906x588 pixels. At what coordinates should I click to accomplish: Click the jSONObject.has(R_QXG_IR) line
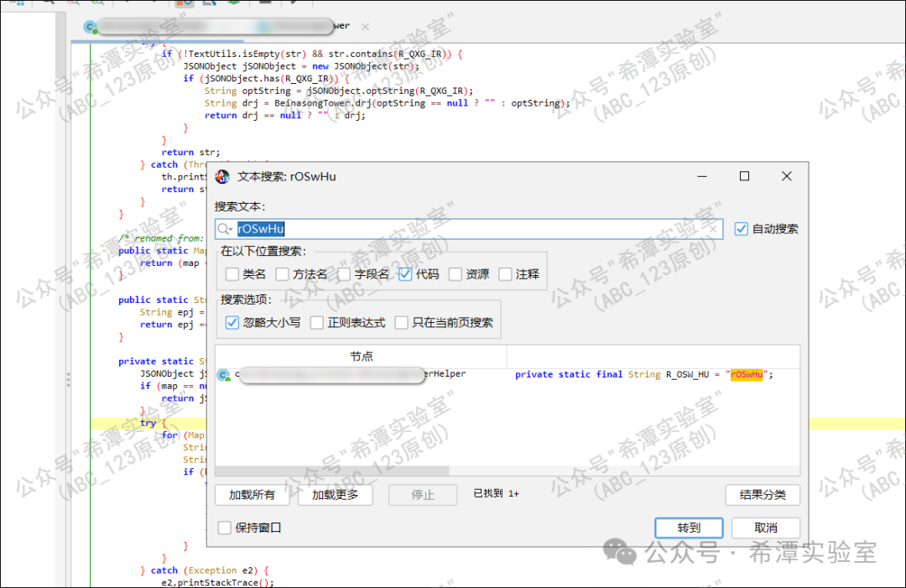267,78
